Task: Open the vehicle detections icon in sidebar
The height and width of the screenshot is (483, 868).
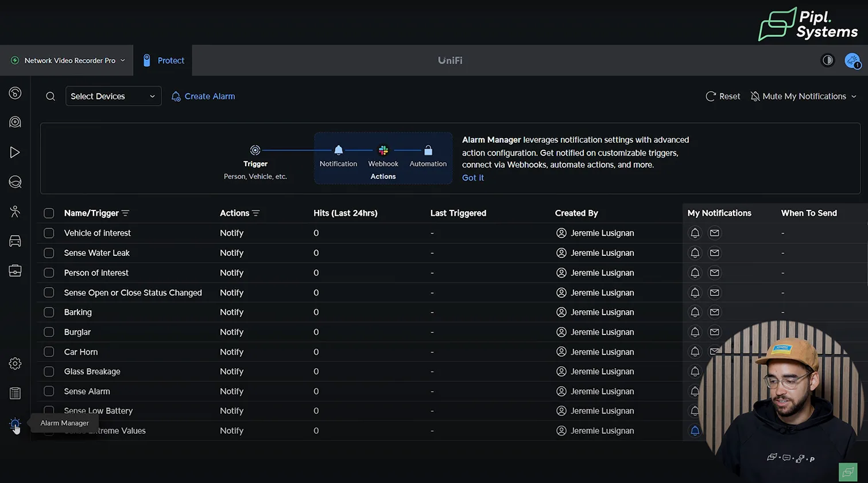Action: pos(15,241)
